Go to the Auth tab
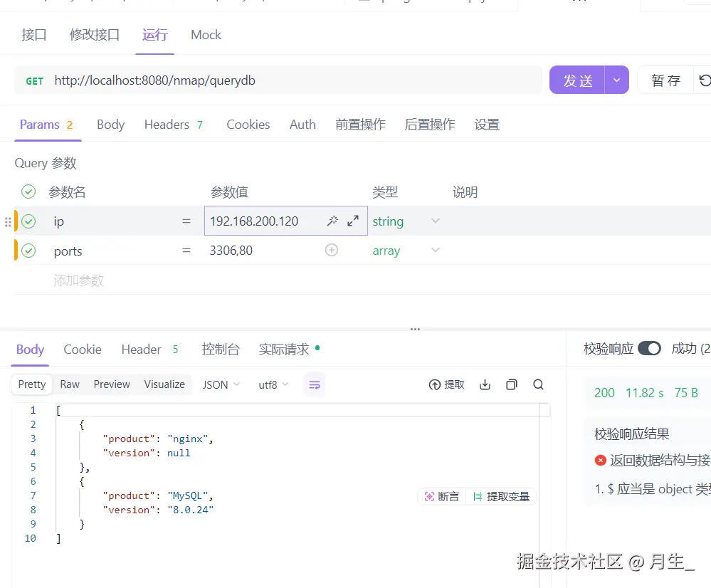This screenshot has height=588, width=711. point(302,125)
